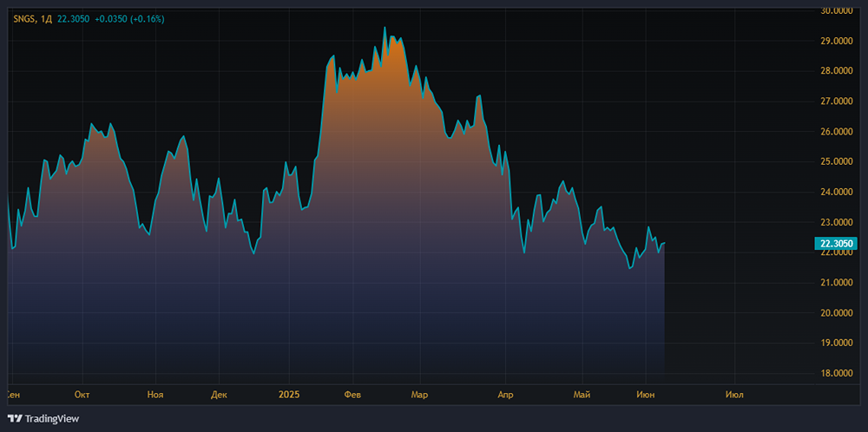This screenshot has width=868, height=432.
Task: Click the SNGS ticker symbol label
Action: 24,18
